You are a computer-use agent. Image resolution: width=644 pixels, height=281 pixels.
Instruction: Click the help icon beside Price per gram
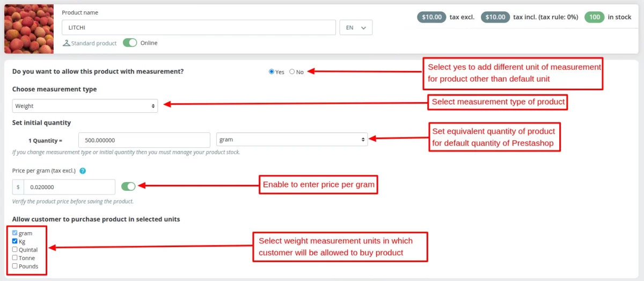(x=83, y=171)
